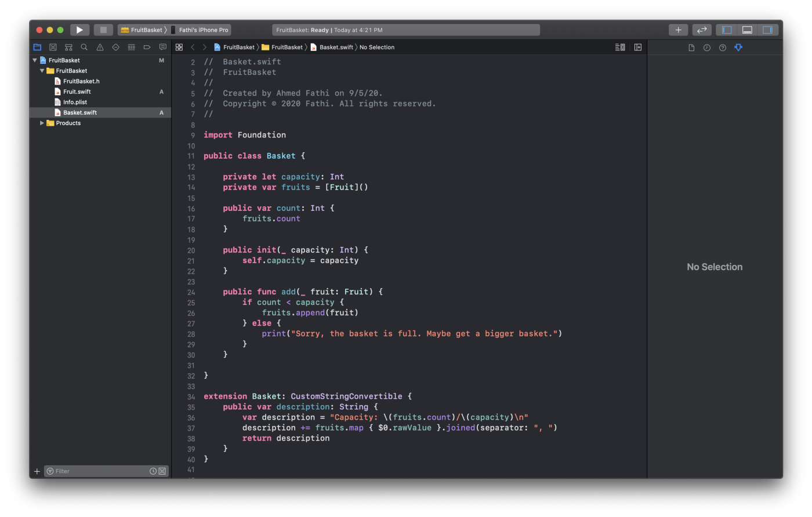Hide the Navigator panel
The height and width of the screenshot is (517, 812).
pyautogui.click(x=726, y=30)
